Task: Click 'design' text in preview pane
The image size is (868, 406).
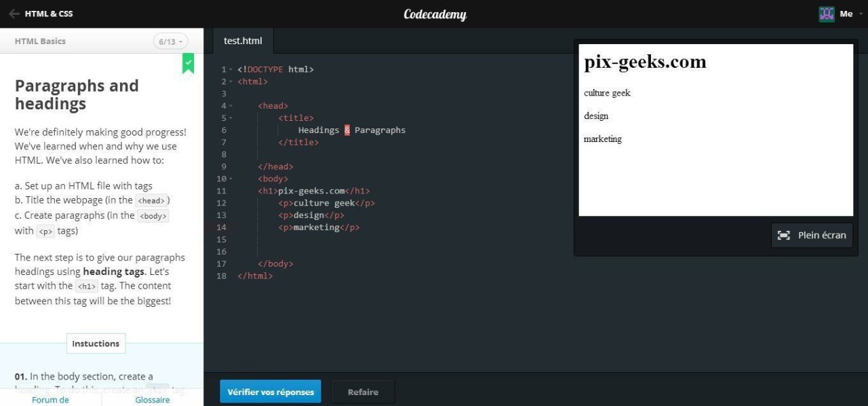Action: pos(596,116)
